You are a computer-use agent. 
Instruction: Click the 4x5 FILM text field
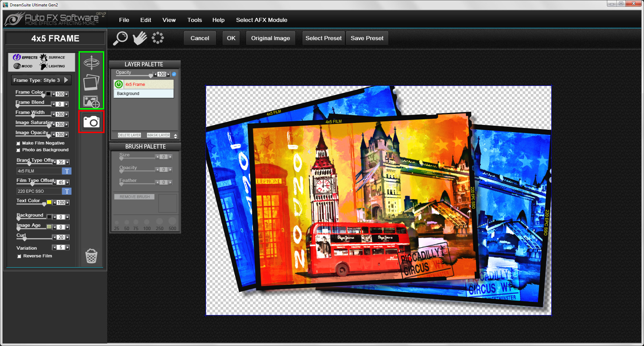39,171
